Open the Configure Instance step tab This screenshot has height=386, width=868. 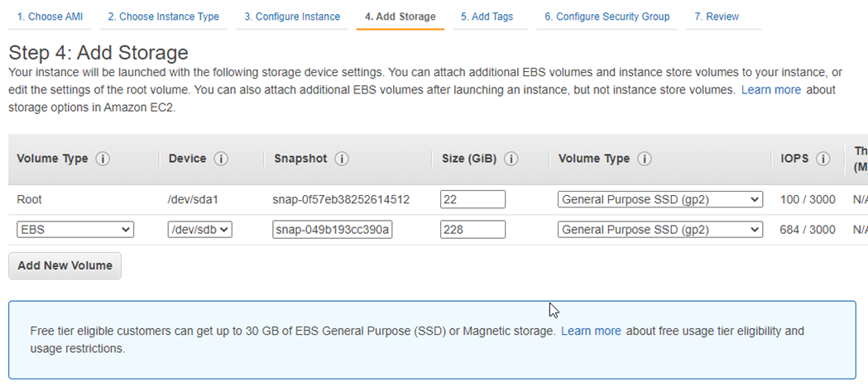coord(292,17)
